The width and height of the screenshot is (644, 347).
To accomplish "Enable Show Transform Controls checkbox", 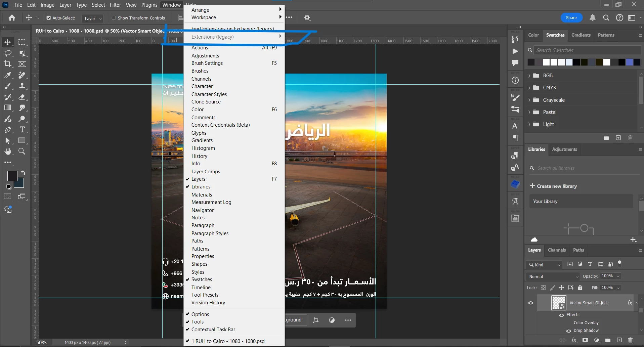I will pyautogui.click(x=114, y=18).
